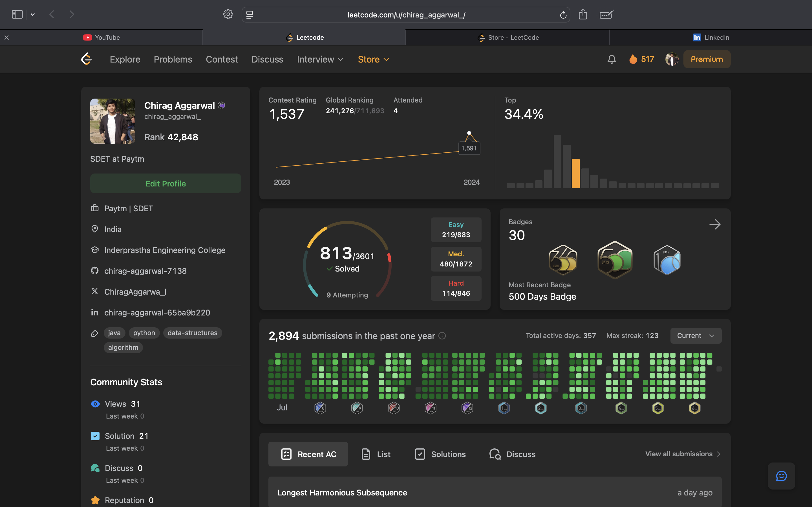Click the LeetCode logo
This screenshot has height=507, width=812.
click(x=86, y=59)
